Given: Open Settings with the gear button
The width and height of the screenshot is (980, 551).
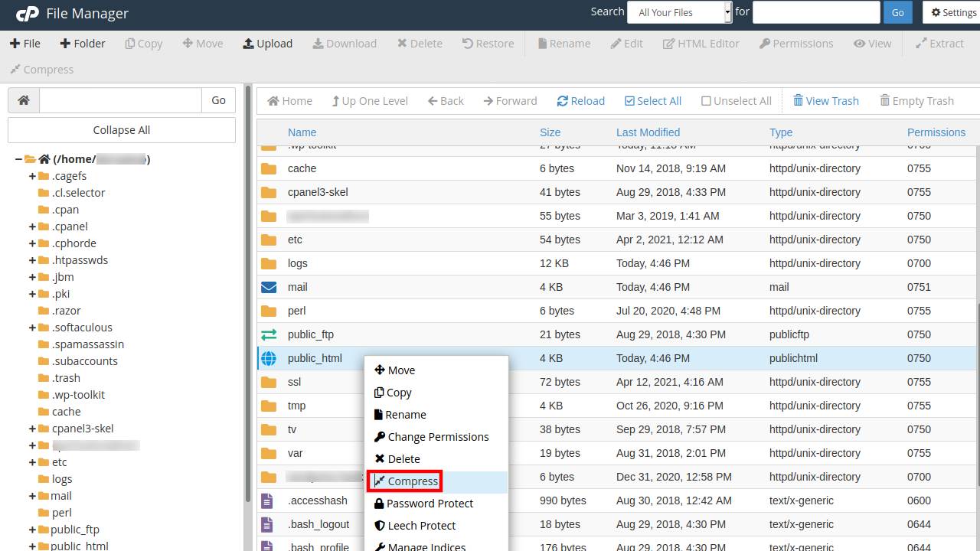Looking at the screenshot, I should pyautogui.click(x=954, y=12).
